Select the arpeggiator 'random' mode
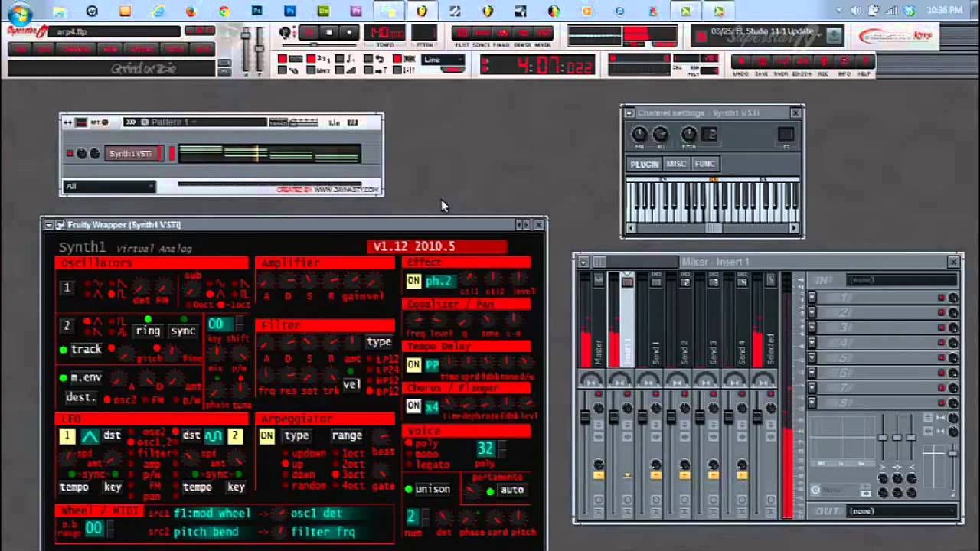 point(309,486)
